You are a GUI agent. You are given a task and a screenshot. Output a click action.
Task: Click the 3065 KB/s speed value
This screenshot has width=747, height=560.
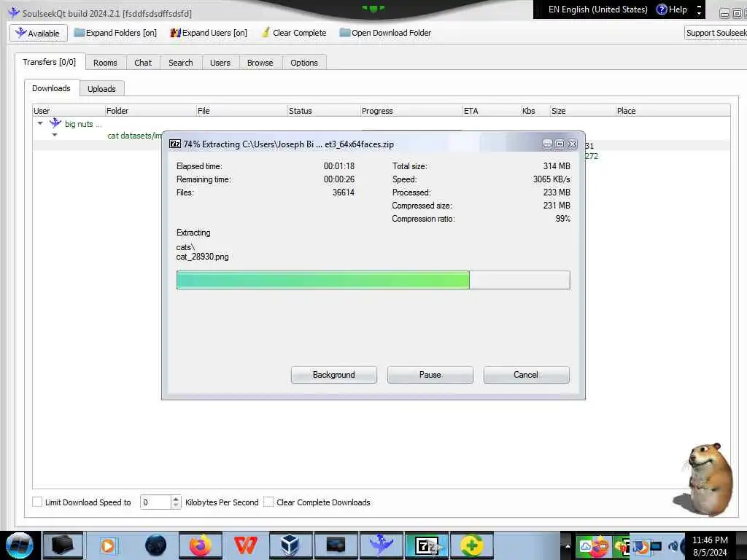(551, 179)
